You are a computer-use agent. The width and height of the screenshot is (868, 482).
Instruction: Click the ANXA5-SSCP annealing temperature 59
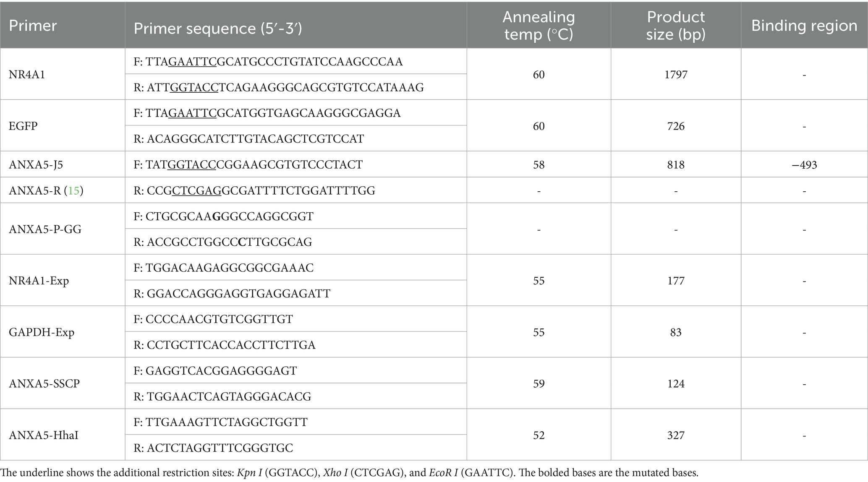click(x=539, y=383)
